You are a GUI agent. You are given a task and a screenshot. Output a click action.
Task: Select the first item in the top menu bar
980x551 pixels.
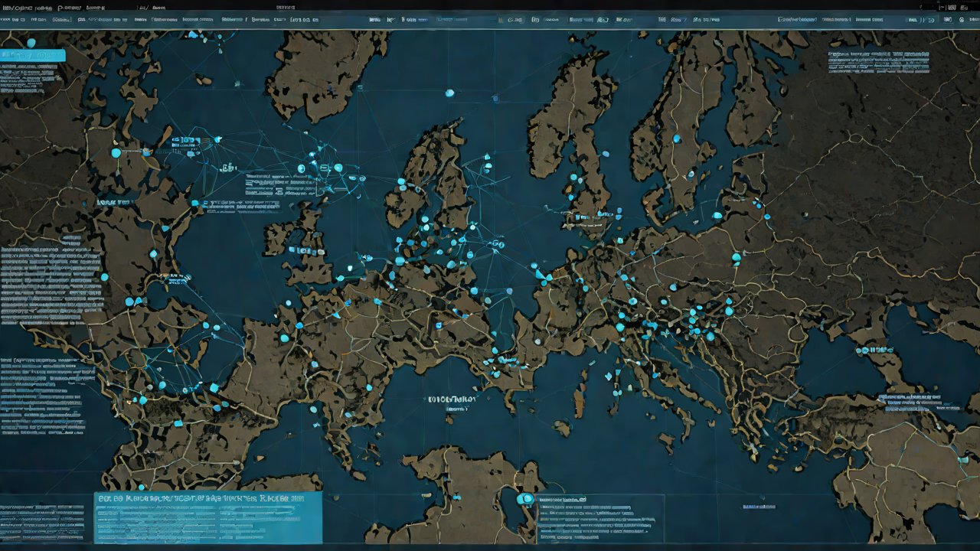point(26,7)
